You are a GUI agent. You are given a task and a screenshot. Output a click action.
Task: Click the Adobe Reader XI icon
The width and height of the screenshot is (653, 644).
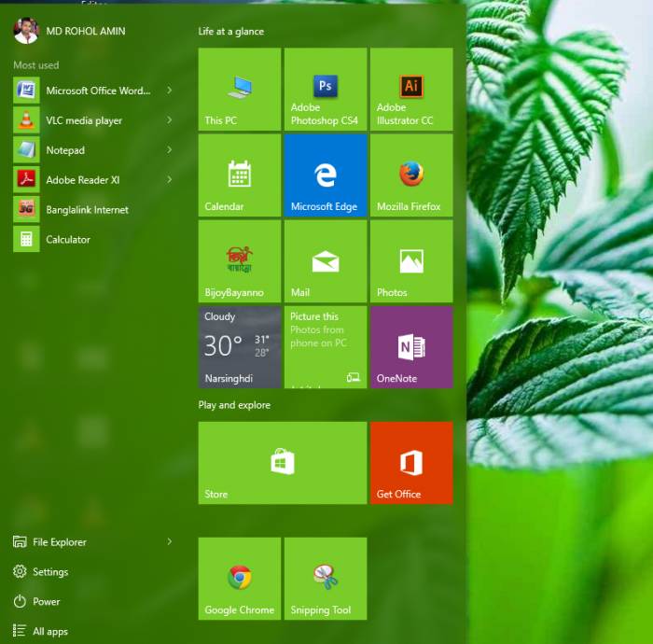(x=26, y=179)
